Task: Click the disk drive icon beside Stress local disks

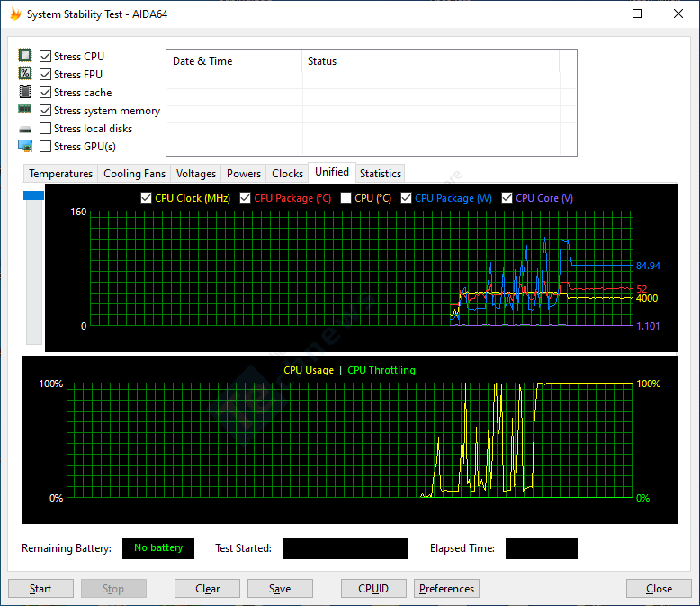Action: 25,130
